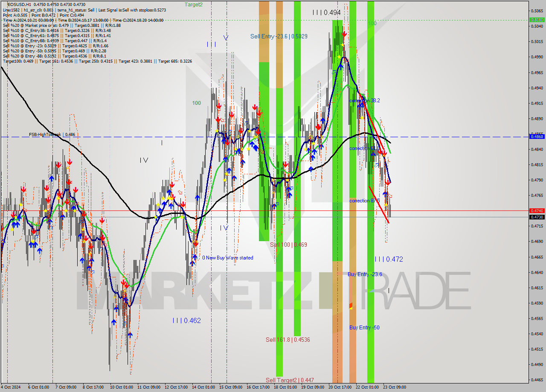Click the 'Sell %20 @ Entry -88: 0.5192' line
The width and height of the screenshot is (546, 392).
point(55,56)
